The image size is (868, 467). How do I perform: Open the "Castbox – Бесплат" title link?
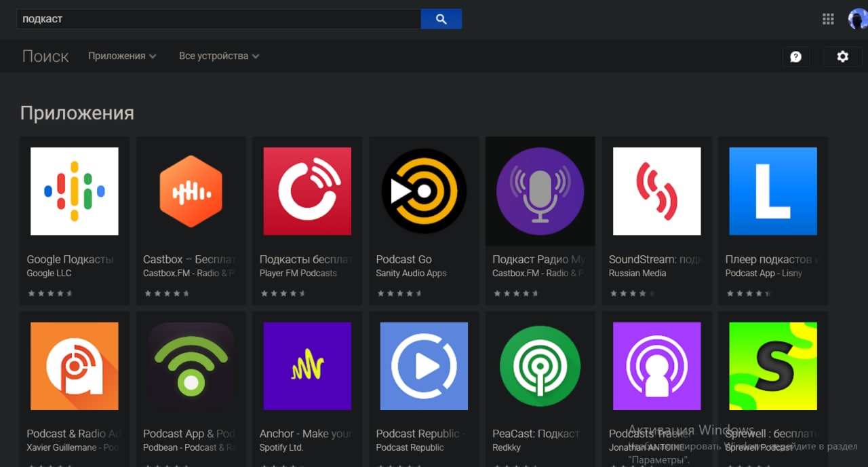tap(189, 259)
